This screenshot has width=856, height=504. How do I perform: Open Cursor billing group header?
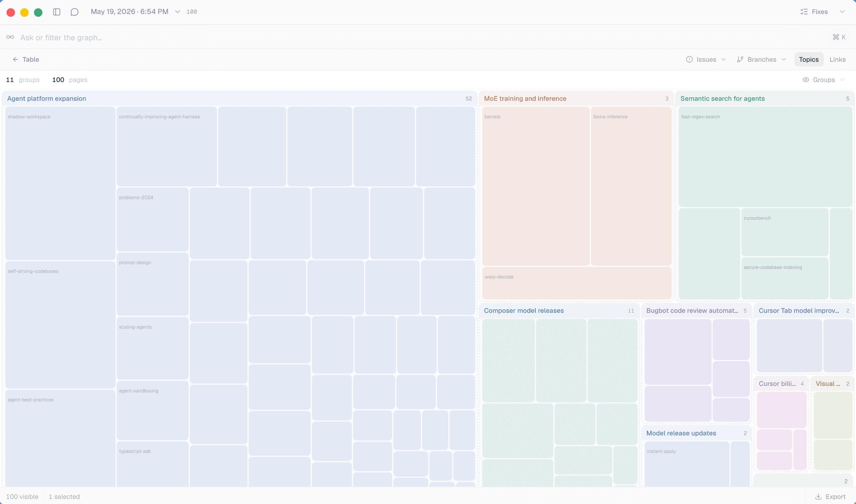[781, 384]
